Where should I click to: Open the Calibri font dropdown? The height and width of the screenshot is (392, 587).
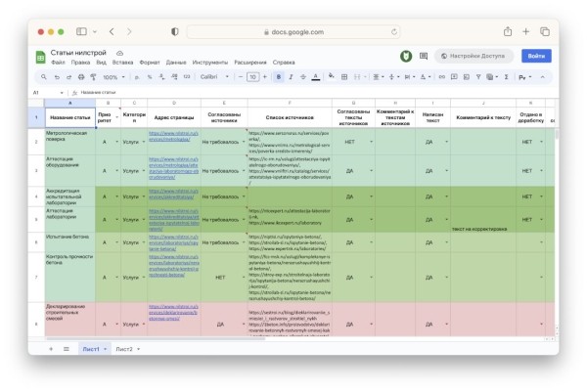(215, 76)
